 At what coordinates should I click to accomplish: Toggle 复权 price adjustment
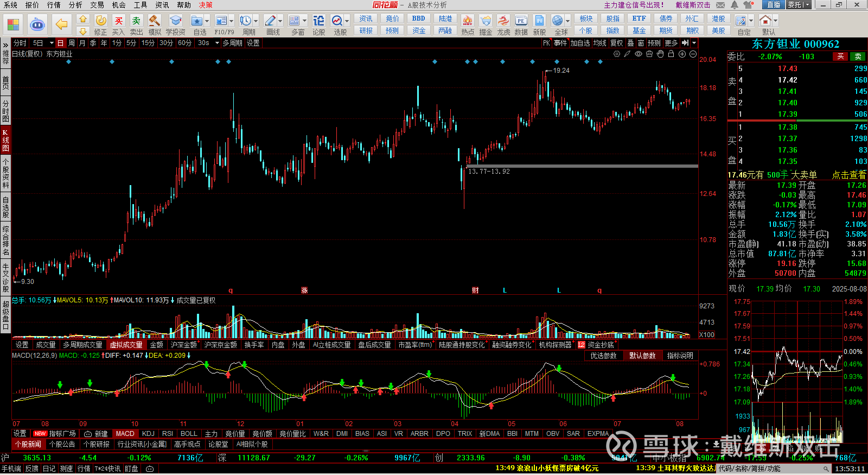click(617, 43)
